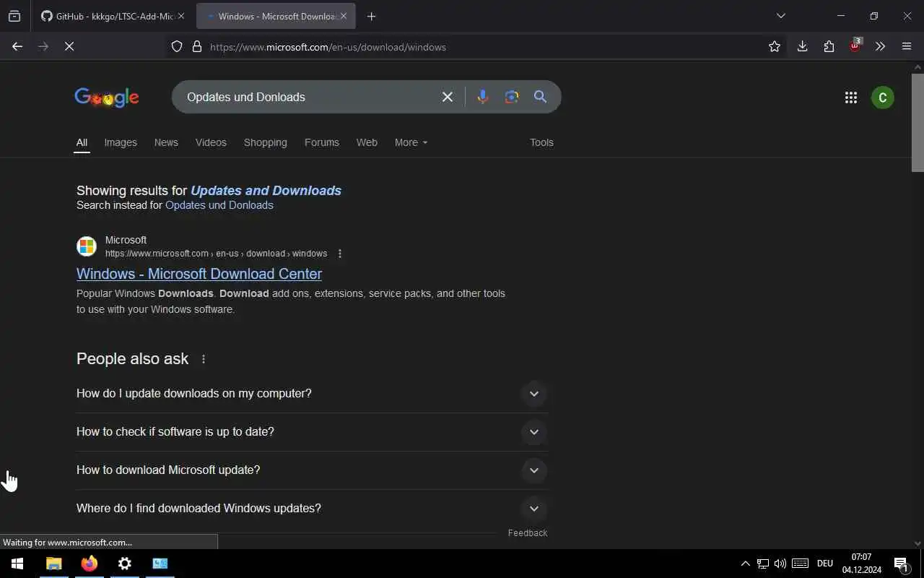
Task: Go back to previous page
Action: (x=17, y=46)
